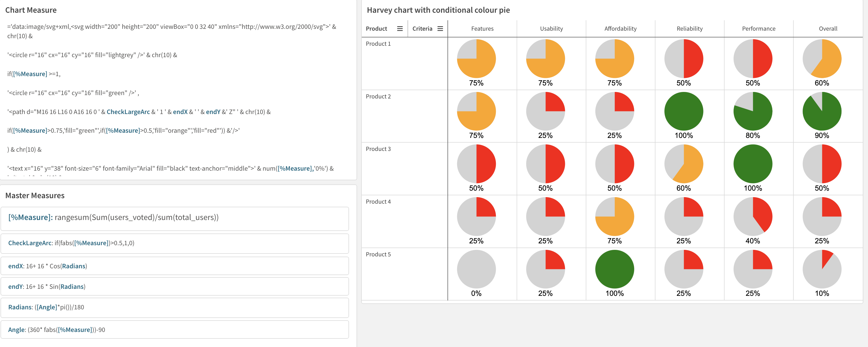Open the Criteria column menu icon

click(x=440, y=29)
